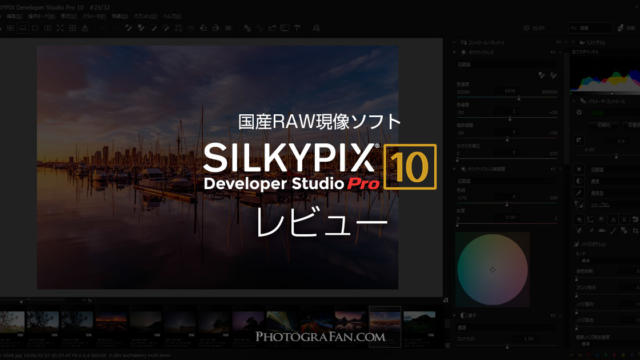Open the preset dropdown in the top-right bar
Image resolution: width=640 pixels, height=360 pixels.
[591, 28]
